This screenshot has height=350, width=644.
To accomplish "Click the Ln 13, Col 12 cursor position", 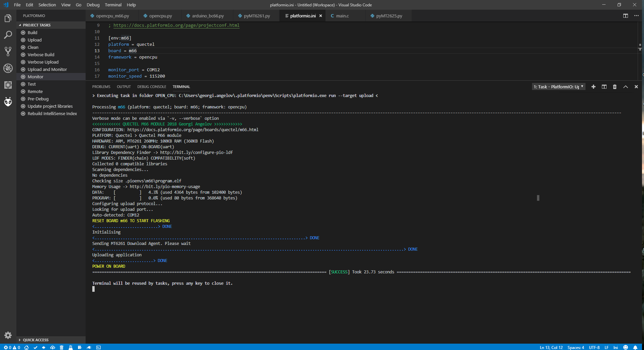I will tap(551, 347).
